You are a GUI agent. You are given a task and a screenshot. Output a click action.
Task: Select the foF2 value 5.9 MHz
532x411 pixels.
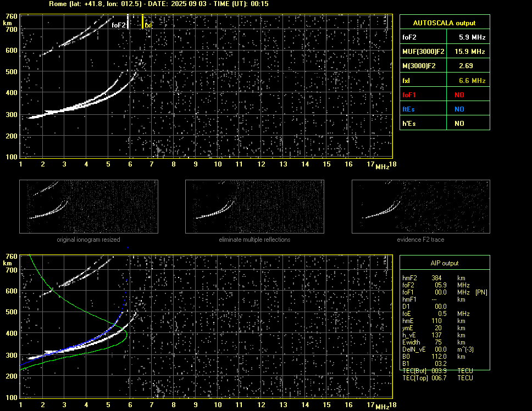point(472,37)
